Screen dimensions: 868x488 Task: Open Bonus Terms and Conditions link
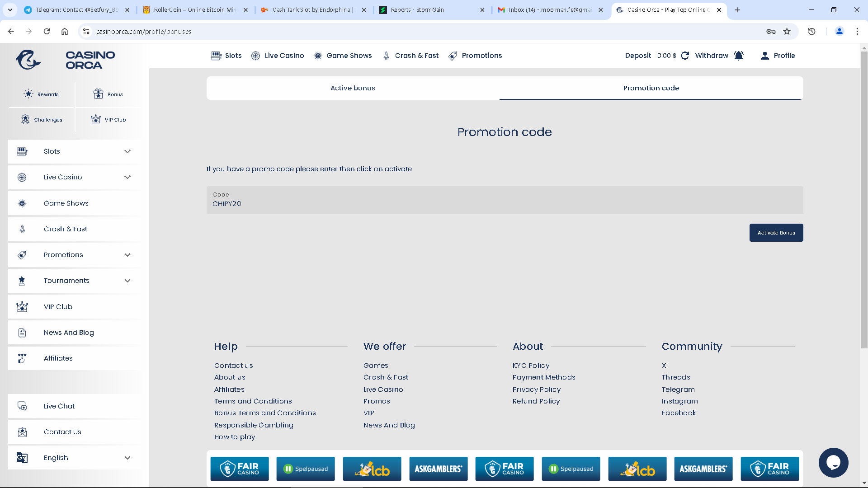[265, 413]
